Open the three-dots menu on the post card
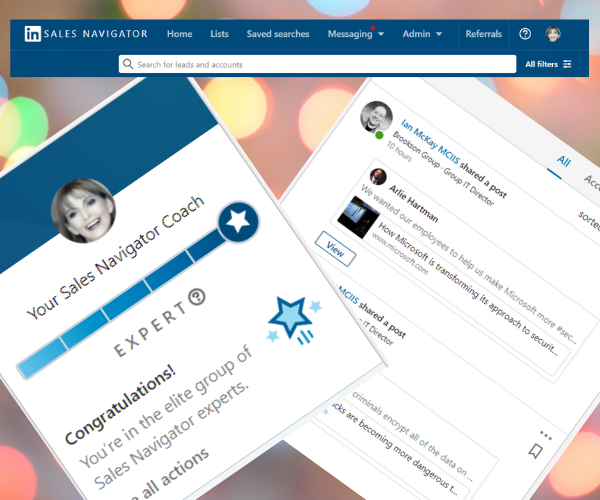 545,435
